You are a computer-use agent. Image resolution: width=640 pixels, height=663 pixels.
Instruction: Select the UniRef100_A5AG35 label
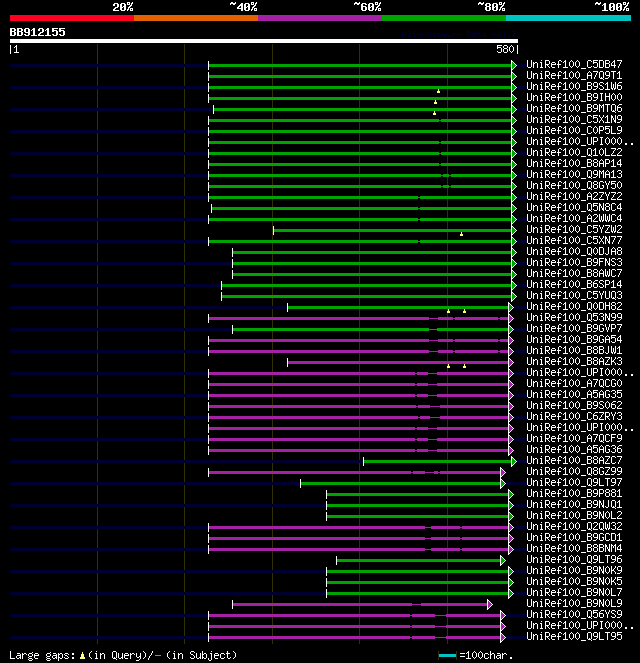click(574, 394)
